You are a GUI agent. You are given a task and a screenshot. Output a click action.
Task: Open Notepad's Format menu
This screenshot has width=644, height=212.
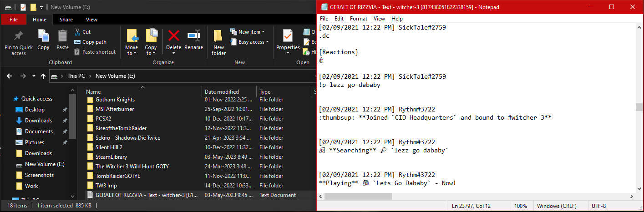(359, 19)
